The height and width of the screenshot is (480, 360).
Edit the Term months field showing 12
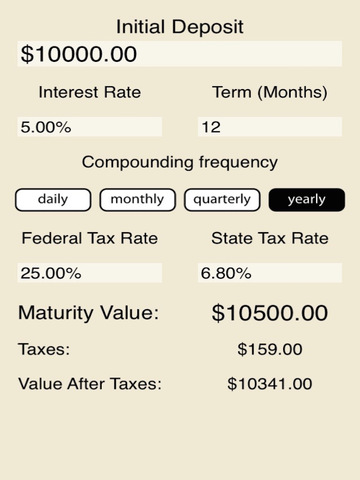270,127
